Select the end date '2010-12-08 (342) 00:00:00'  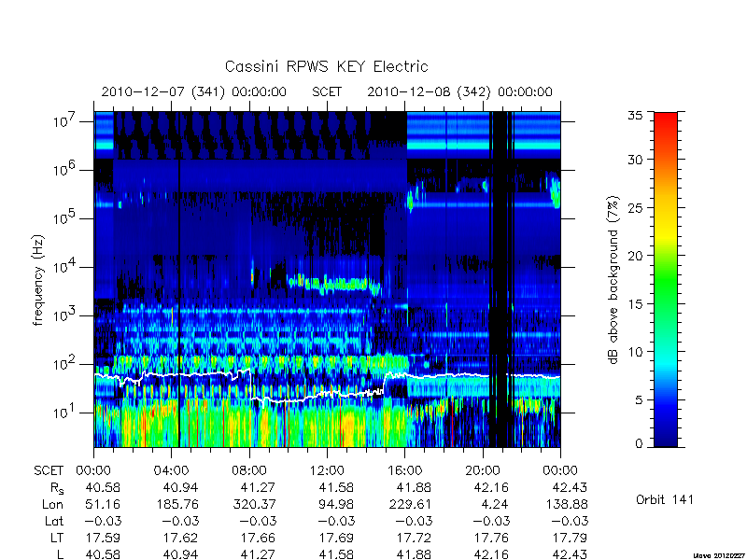(459, 91)
